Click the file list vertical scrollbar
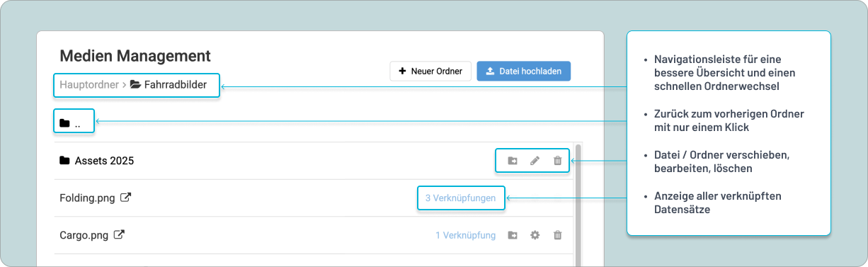Viewport: 868px width, 267px height. point(578,205)
